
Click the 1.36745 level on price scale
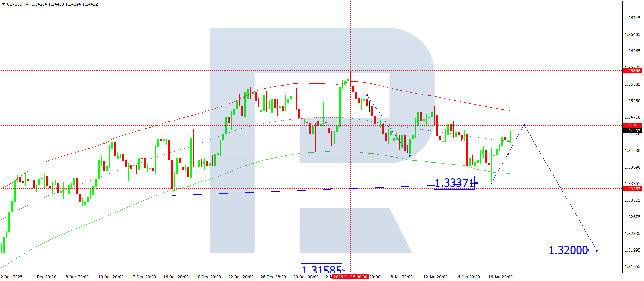point(632,18)
